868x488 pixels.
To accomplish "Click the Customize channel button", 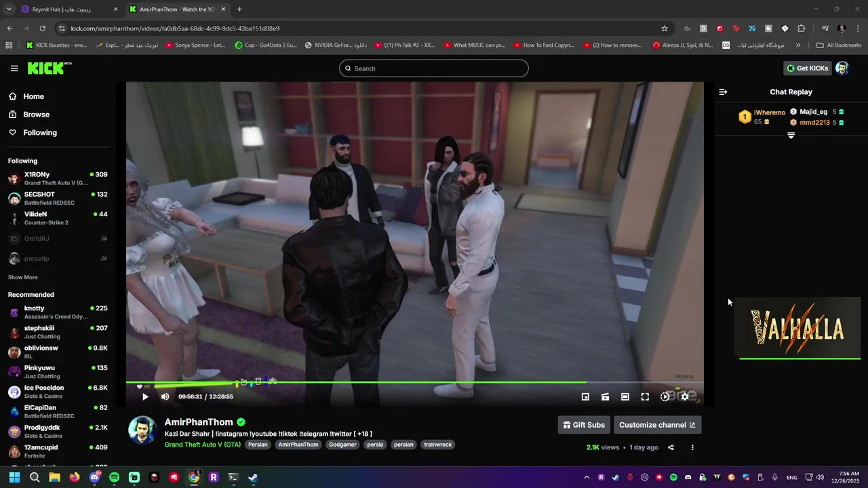I will [657, 425].
